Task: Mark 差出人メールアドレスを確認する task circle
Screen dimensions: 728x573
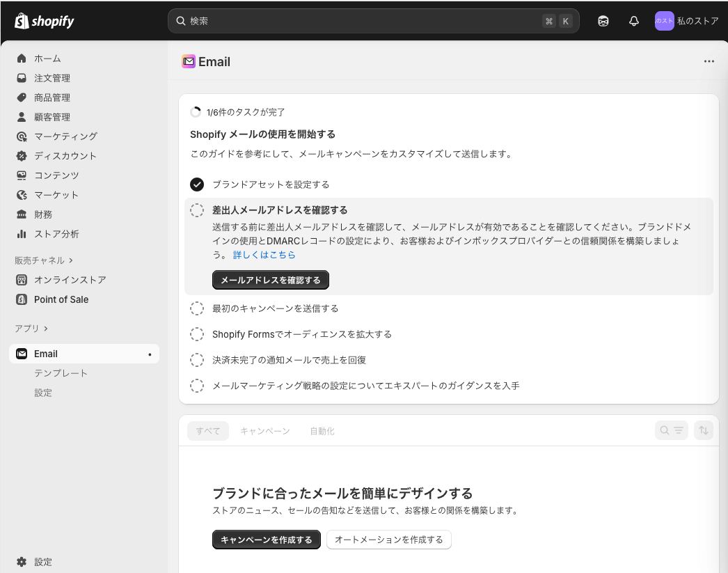Action: pos(197,210)
